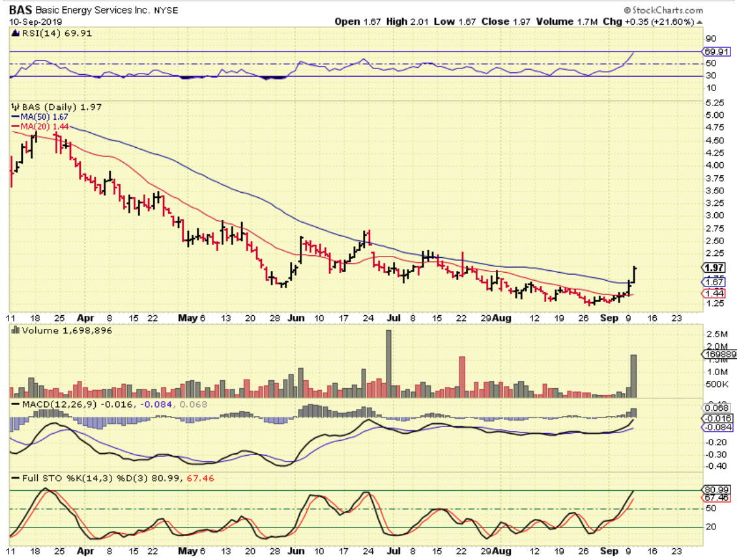
Task: Click the tallest gray volume bar in late June
Action: pos(389,364)
